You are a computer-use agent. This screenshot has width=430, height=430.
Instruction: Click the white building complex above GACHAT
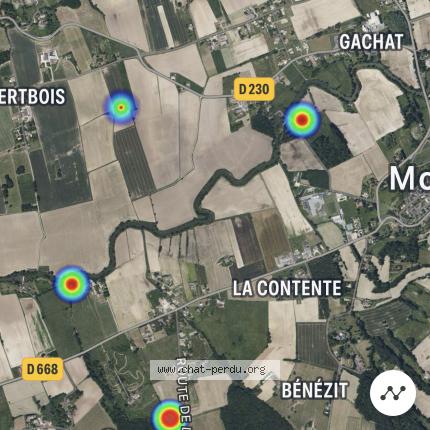click(373, 23)
